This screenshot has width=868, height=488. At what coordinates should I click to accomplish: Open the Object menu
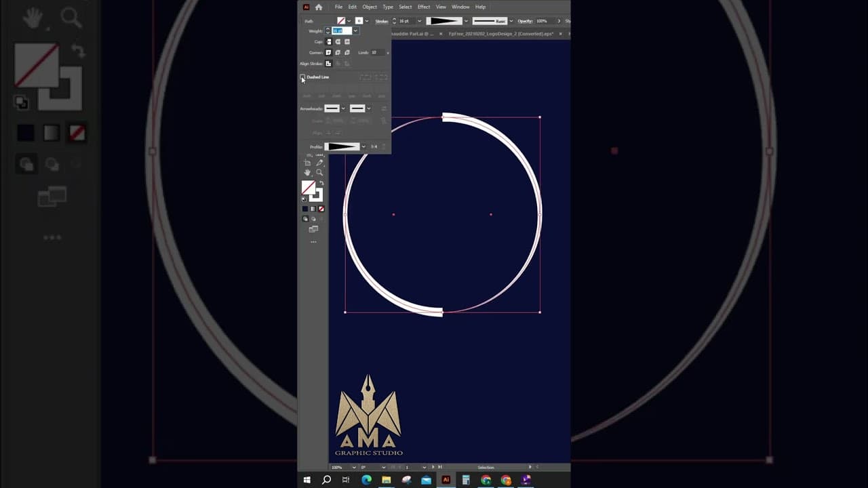point(370,7)
